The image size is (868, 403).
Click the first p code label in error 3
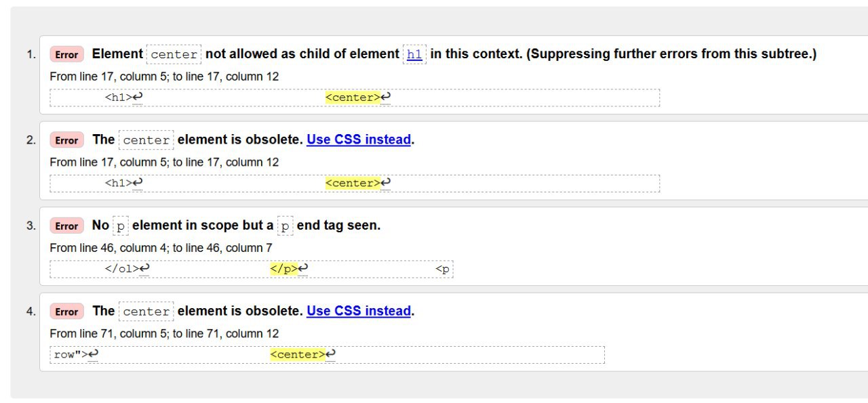click(x=121, y=226)
